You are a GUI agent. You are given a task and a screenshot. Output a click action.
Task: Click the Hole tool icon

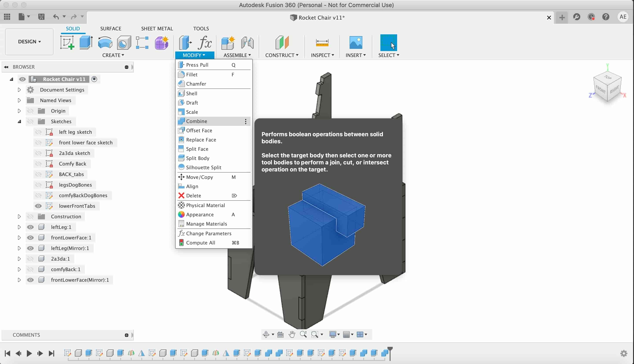pyautogui.click(x=124, y=42)
